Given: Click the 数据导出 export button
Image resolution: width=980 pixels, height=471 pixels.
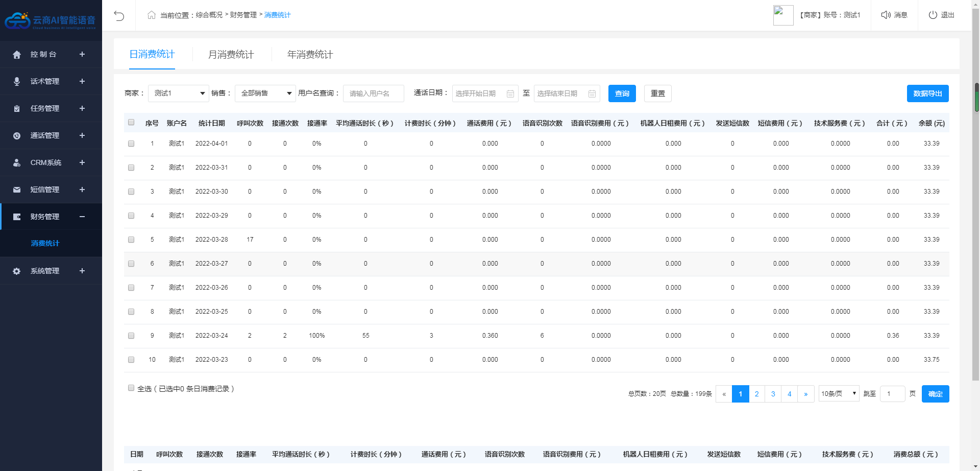Looking at the screenshot, I should point(927,93).
